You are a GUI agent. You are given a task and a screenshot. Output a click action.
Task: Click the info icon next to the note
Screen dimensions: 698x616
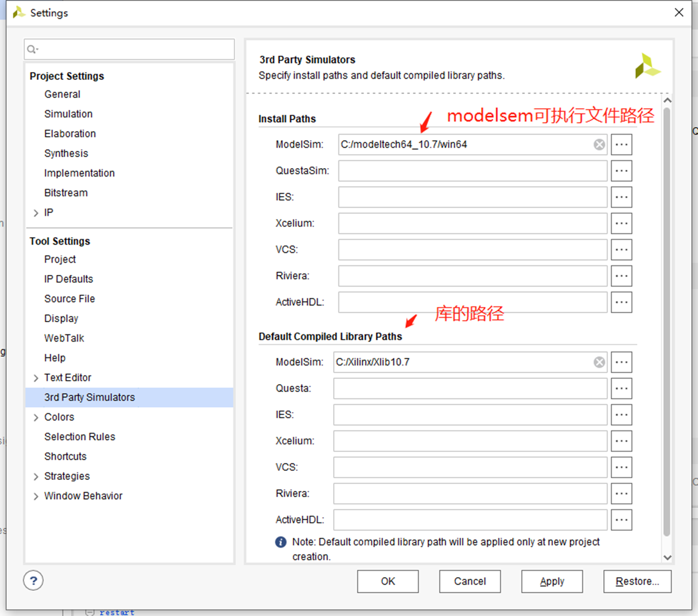pyautogui.click(x=280, y=541)
